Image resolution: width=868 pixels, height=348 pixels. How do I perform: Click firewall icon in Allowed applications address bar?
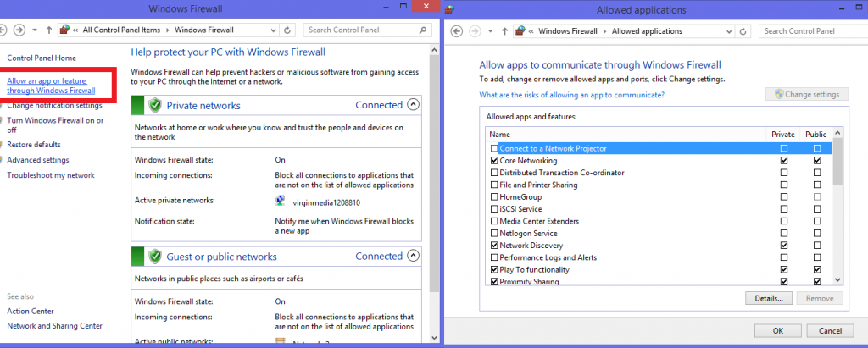point(520,31)
